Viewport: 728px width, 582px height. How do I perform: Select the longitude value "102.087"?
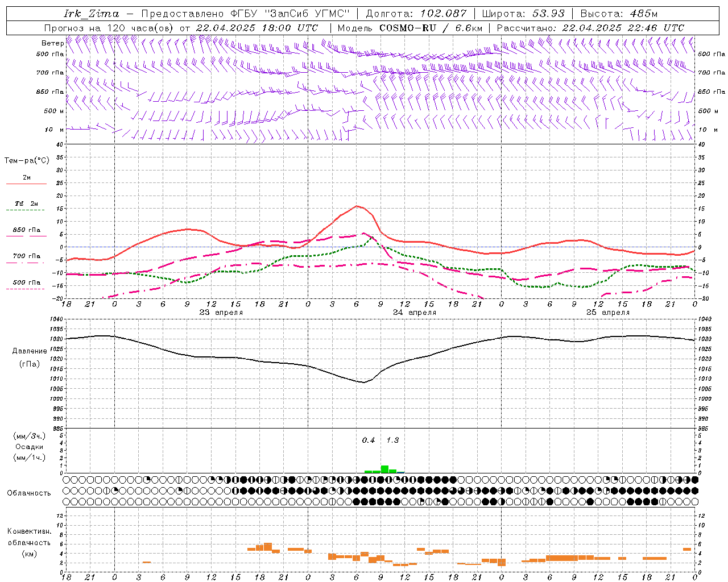click(x=444, y=14)
